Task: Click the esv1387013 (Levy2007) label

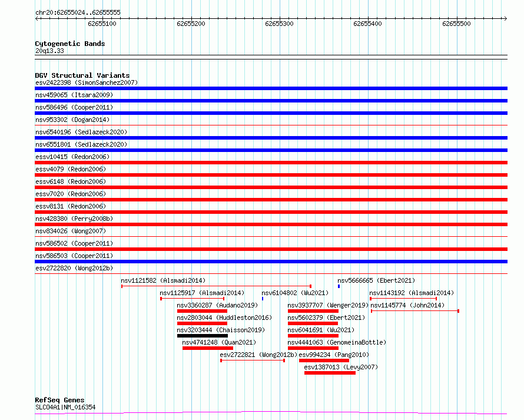Action: coord(341,367)
